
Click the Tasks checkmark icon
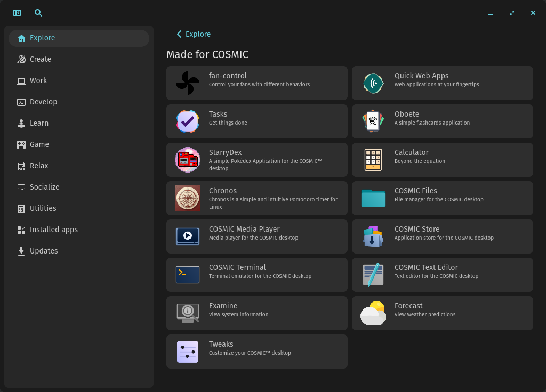[187, 121]
